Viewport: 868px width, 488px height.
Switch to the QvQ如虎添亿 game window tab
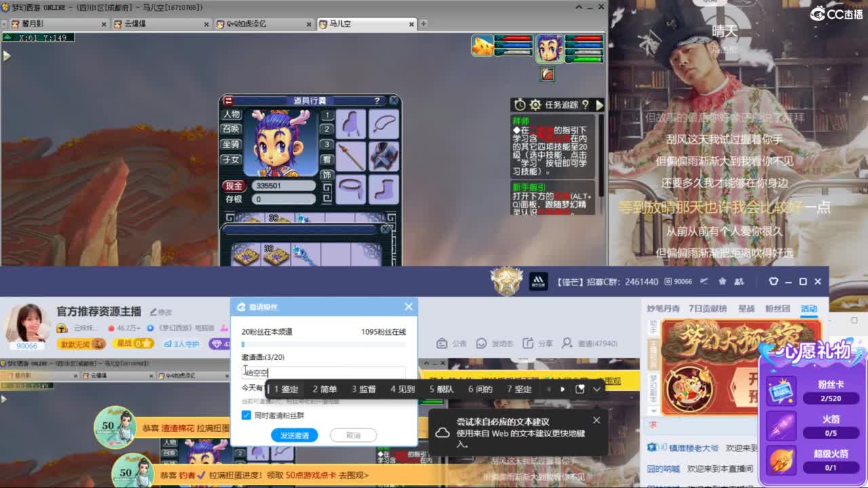tap(263, 24)
